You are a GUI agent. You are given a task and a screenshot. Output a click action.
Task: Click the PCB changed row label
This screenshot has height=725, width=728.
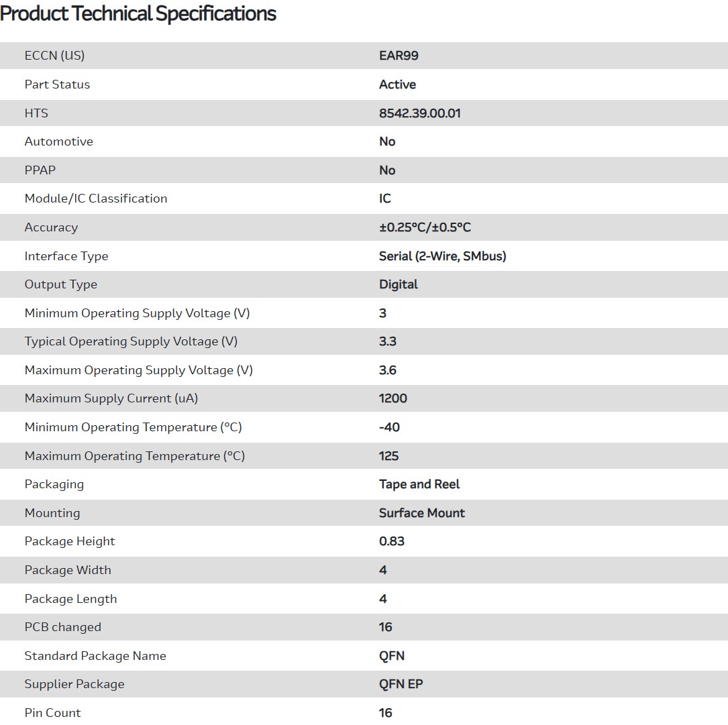pos(62,627)
